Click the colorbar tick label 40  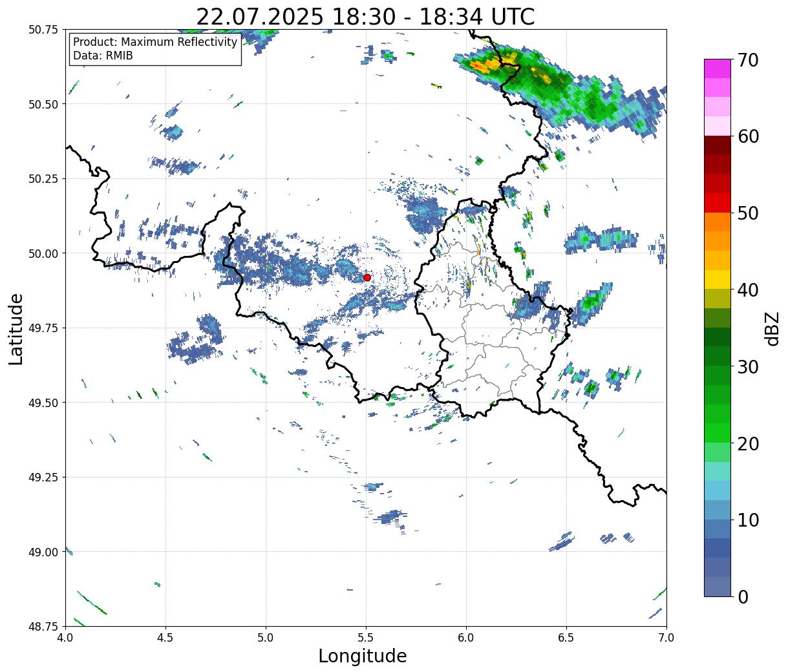[747, 290]
